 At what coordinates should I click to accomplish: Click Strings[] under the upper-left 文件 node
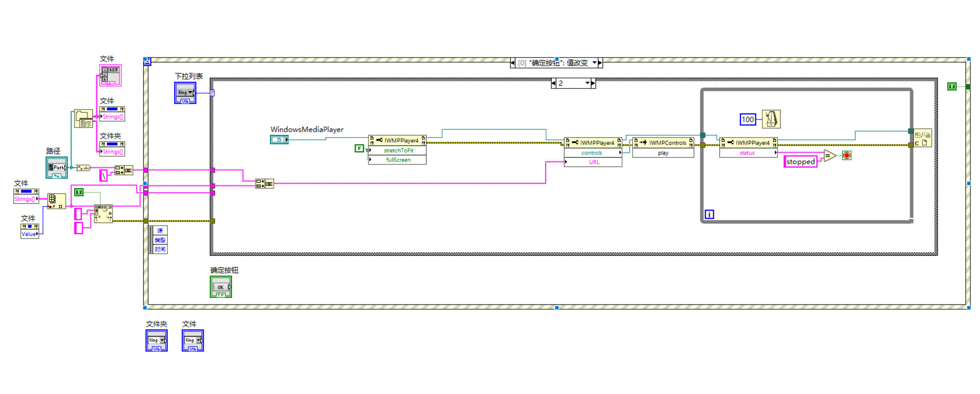[112, 117]
